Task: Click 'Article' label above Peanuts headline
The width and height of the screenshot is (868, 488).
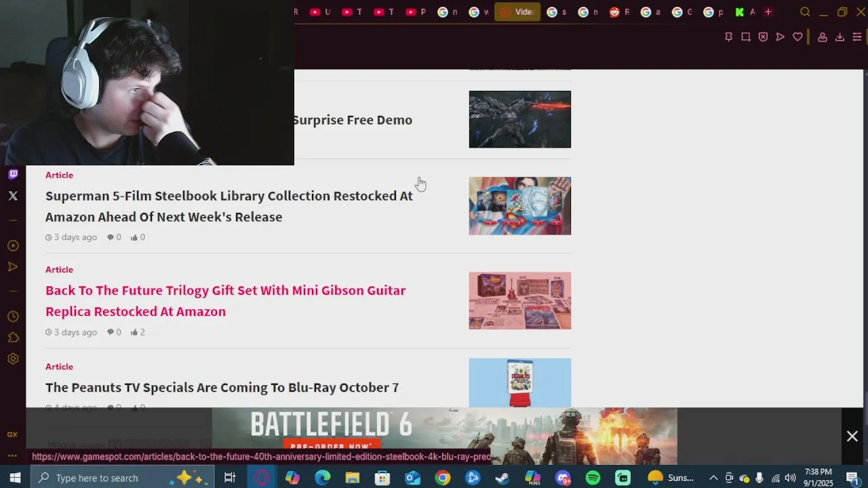Action: tap(59, 367)
